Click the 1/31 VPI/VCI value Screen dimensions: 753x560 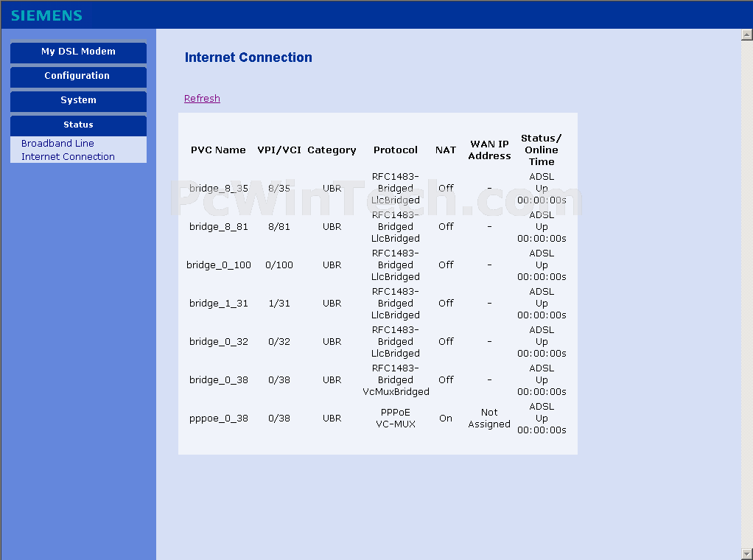click(279, 304)
